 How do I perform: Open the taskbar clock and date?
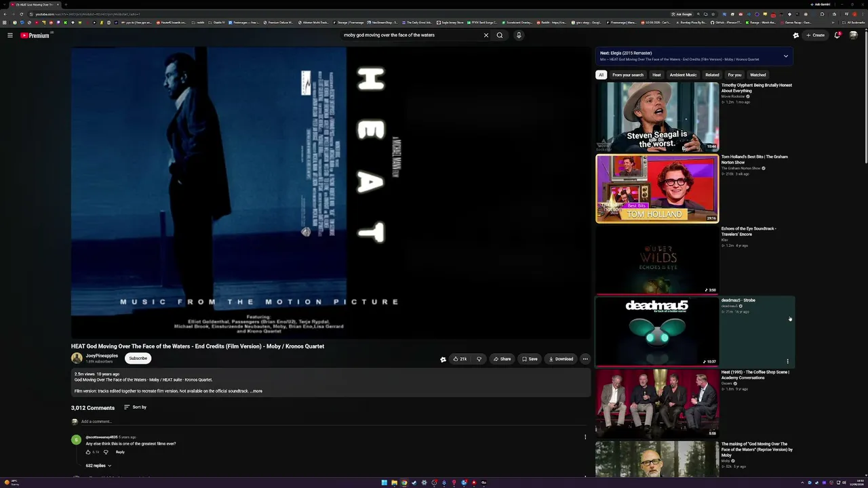856,483
